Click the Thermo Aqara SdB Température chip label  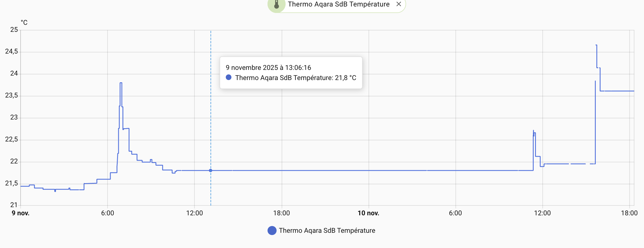[338, 4]
